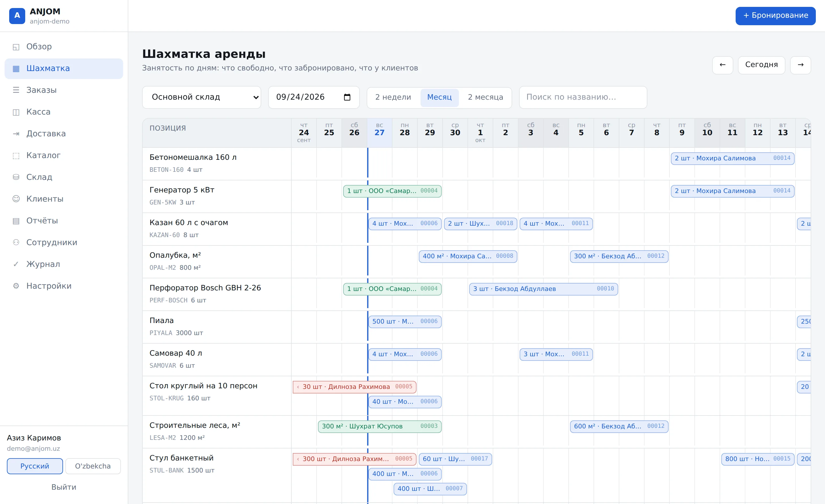Select the 2 месяца range tab
This screenshot has width=825, height=504.
tap(486, 97)
